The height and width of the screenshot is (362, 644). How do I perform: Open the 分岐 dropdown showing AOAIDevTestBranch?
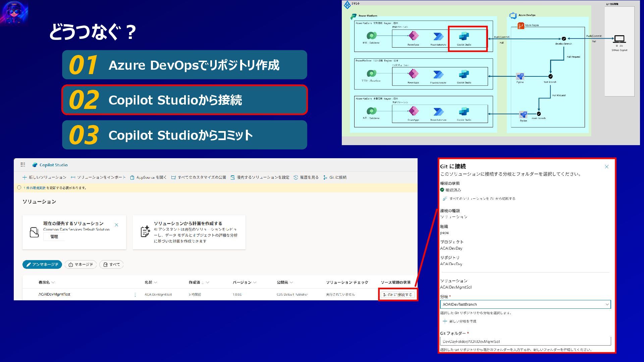[x=525, y=304]
